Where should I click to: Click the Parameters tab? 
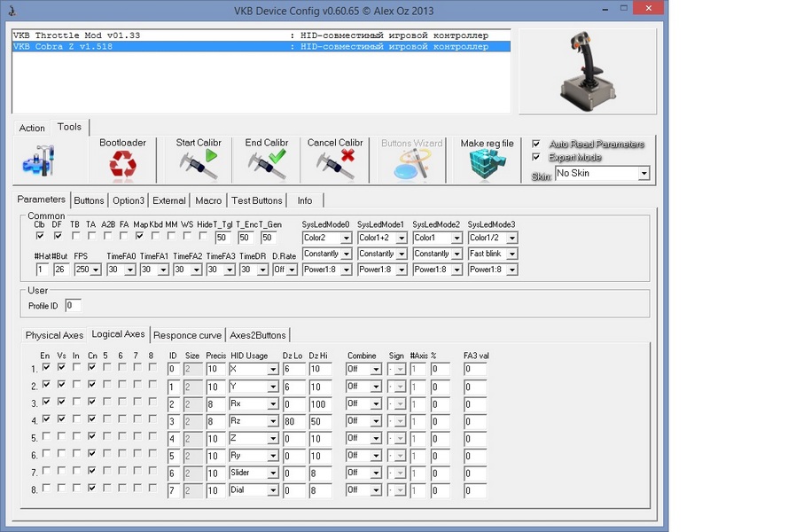point(41,199)
